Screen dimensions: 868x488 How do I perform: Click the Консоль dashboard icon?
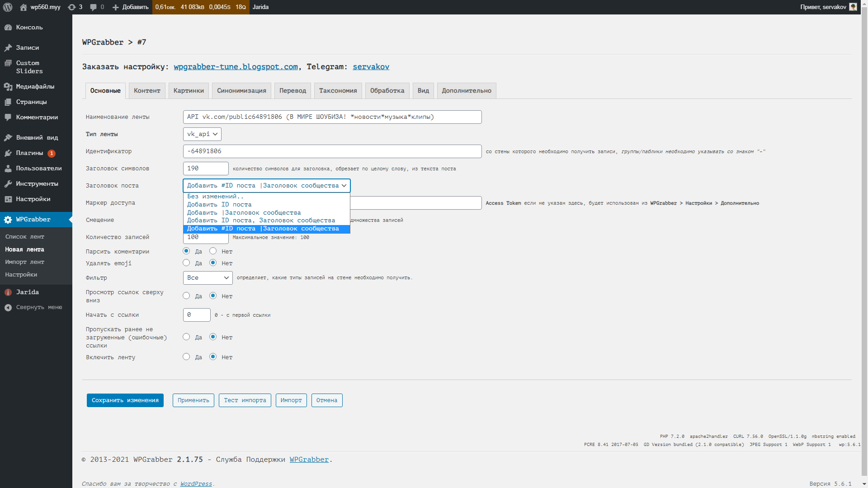pos(8,28)
